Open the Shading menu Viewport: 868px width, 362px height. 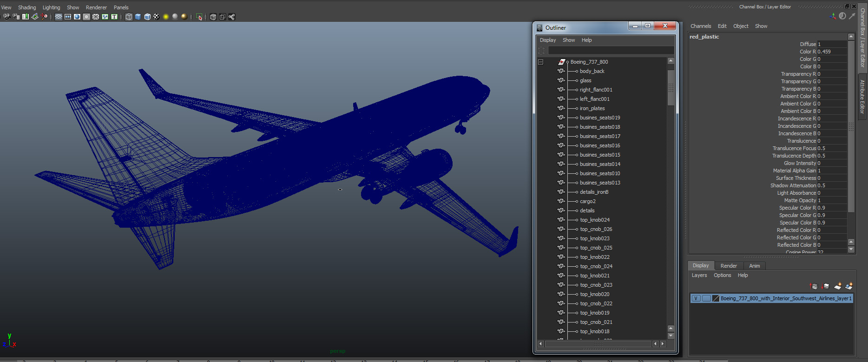click(x=27, y=7)
